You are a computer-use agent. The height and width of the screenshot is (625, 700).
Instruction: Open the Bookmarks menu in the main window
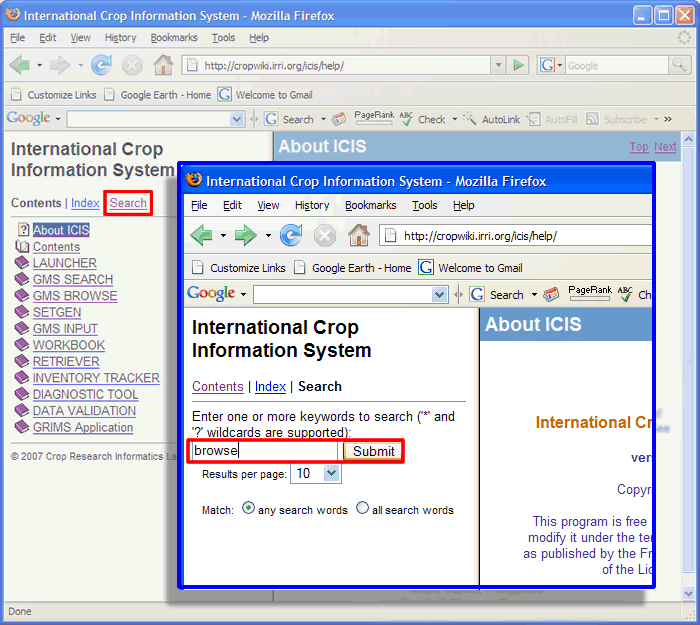(174, 38)
